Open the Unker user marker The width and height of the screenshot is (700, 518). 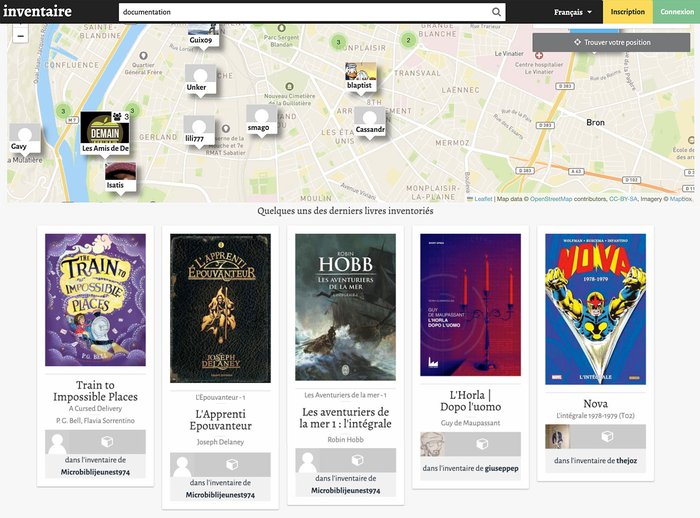coord(200,79)
